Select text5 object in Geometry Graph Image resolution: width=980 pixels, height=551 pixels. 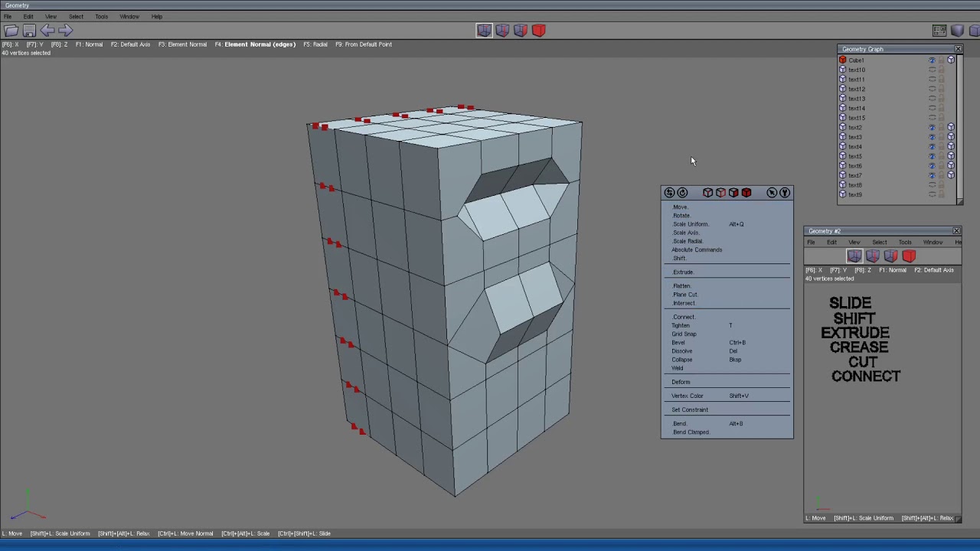pos(855,156)
